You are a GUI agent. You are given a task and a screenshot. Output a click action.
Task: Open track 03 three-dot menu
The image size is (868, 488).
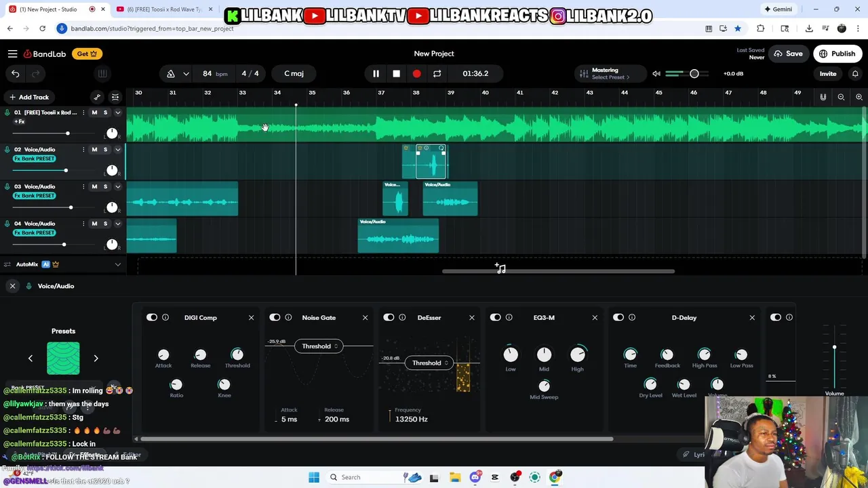83,186
